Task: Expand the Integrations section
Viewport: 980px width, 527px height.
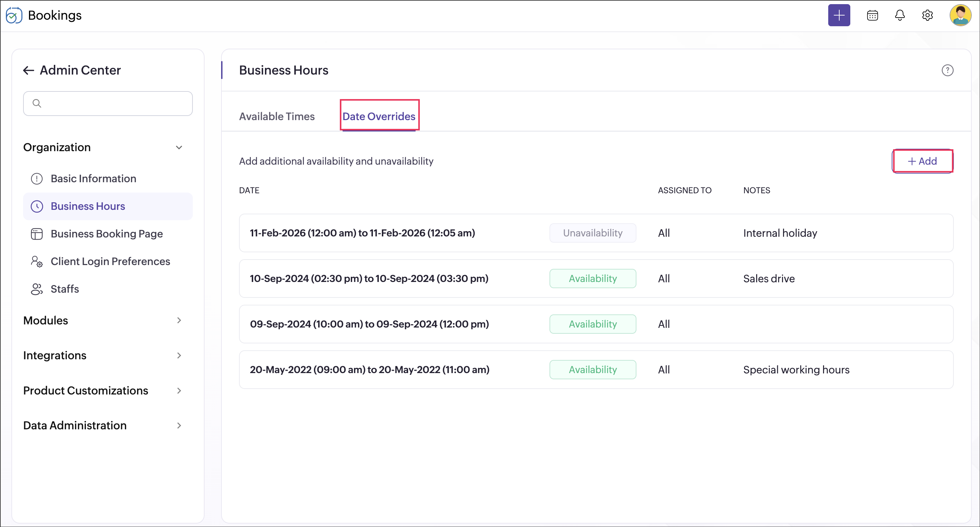Action: coord(179,355)
